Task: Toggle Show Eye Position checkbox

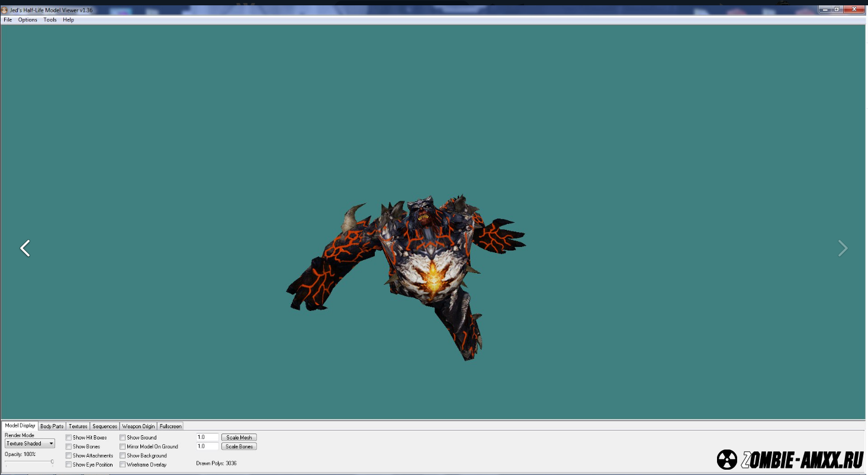Action: coord(69,465)
